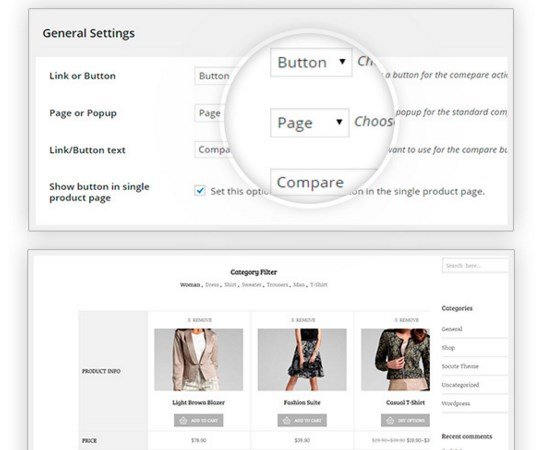Click Set Options button for Casual T-Shirt
Screen dimensions: 540x450
[x=405, y=420]
